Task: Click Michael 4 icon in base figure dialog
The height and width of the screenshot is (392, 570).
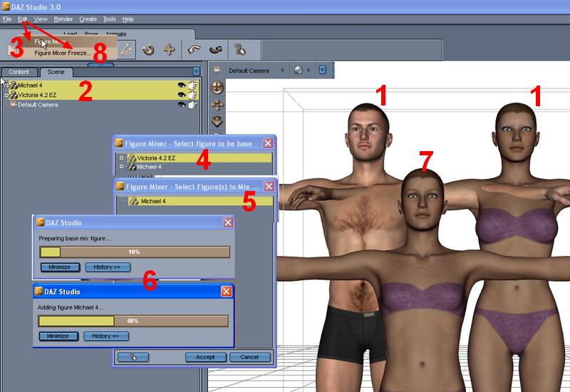Action: [x=132, y=167]
